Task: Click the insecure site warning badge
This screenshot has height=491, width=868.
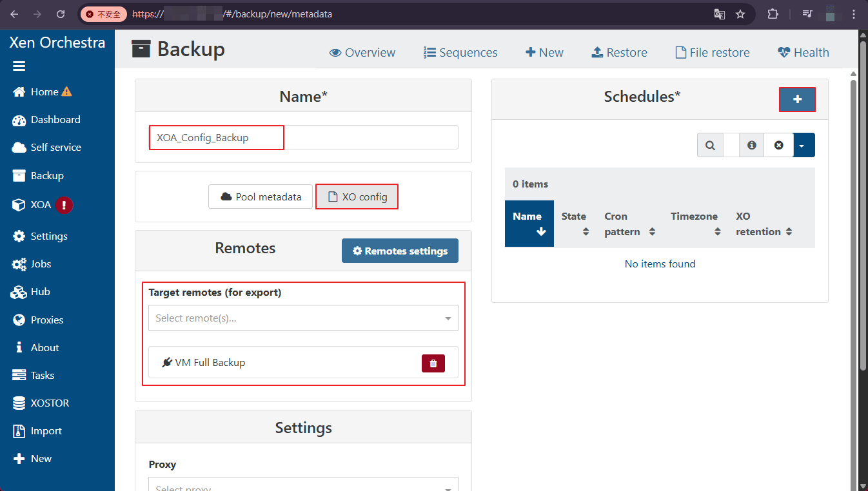Action: [x=103, y=14]
